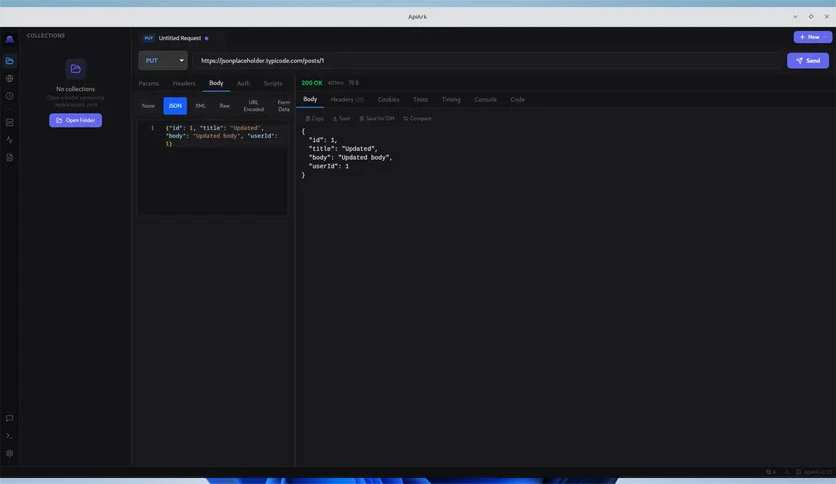Switch to response Body tab
The width and height of the screenshot is (836, 484).
[x=310, y=100]
